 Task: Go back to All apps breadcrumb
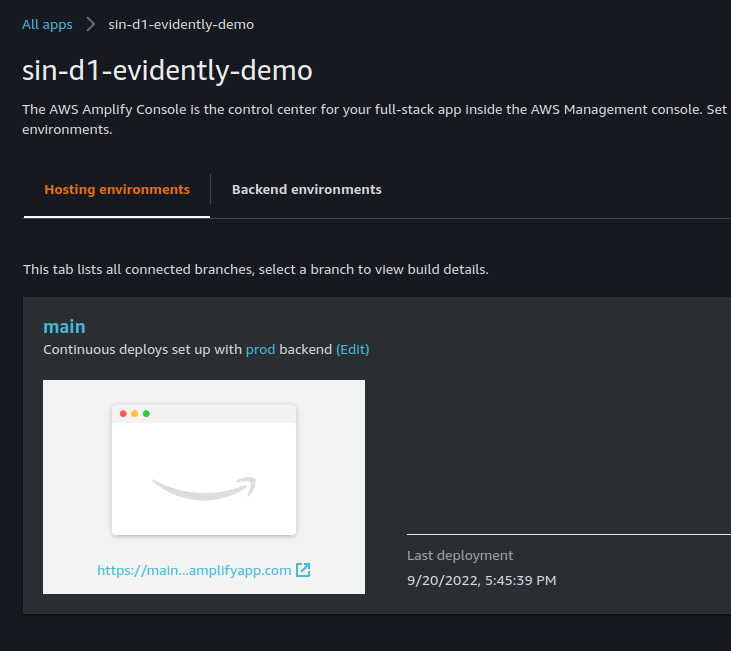pyautogui.click(x=47, y=24)
